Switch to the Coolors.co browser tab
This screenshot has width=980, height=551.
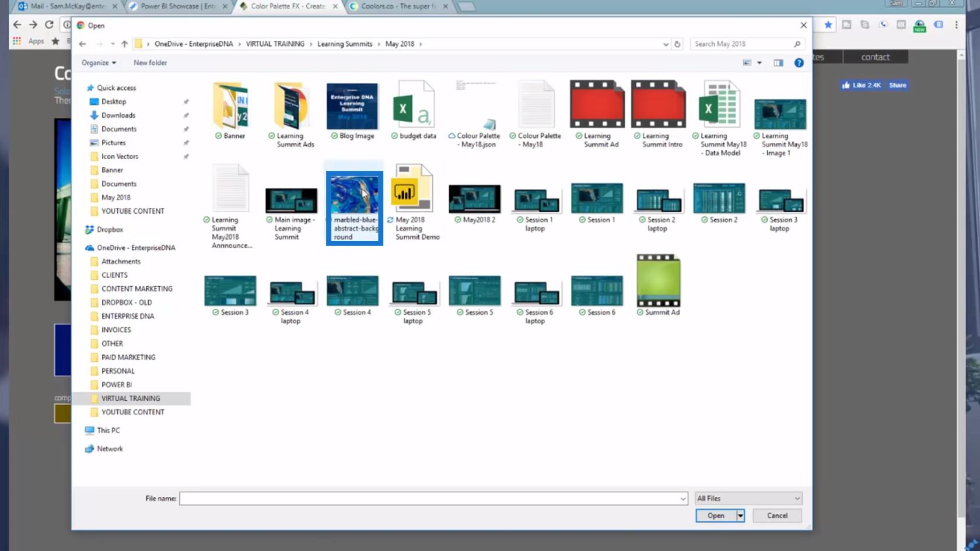(x=398, y=6)
